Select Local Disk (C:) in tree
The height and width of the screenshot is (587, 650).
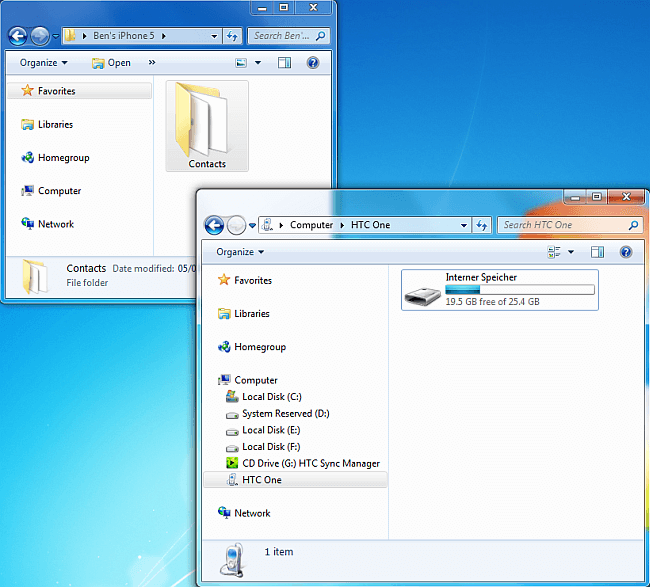[264, 397]
